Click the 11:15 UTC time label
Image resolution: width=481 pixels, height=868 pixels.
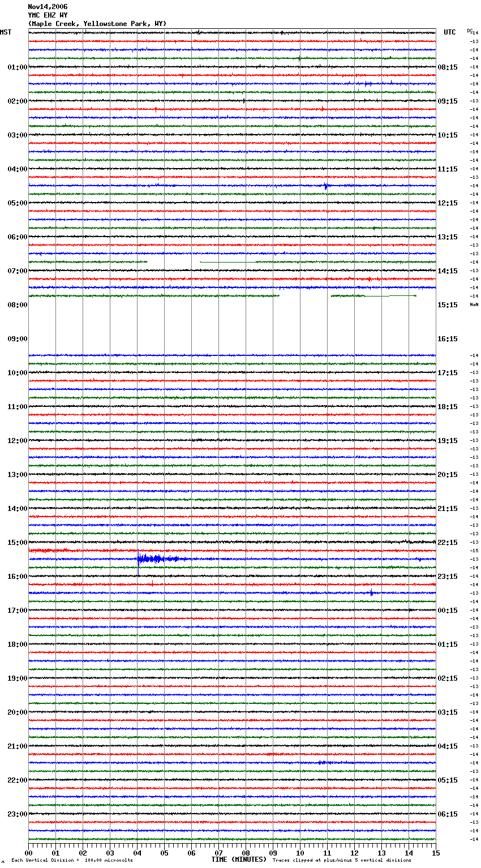pyautogui.click(x=448, y=169)
